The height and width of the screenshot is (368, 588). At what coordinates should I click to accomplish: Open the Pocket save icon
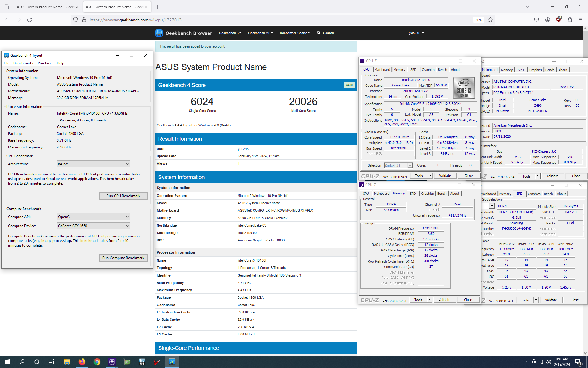(x=537, y=20)
